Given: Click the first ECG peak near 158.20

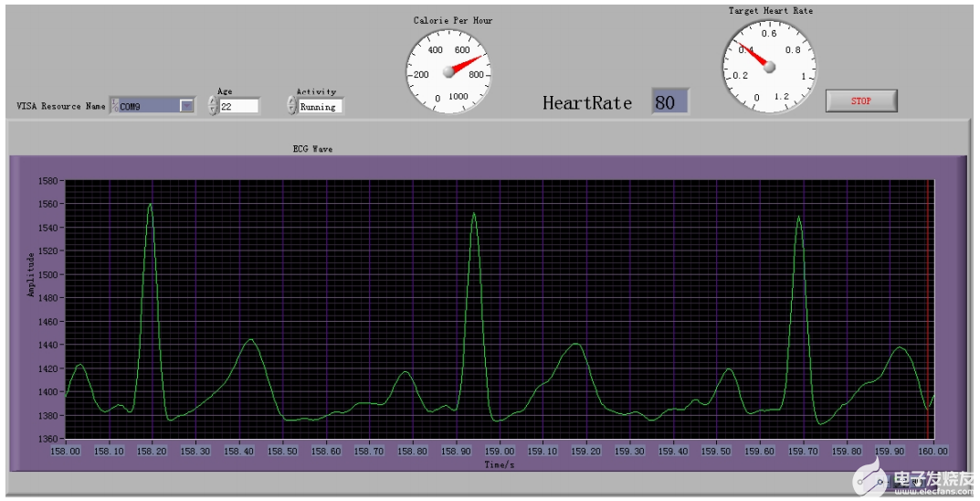Looking at the screenshot, I should pyautogui.click(x=150, y=207).
